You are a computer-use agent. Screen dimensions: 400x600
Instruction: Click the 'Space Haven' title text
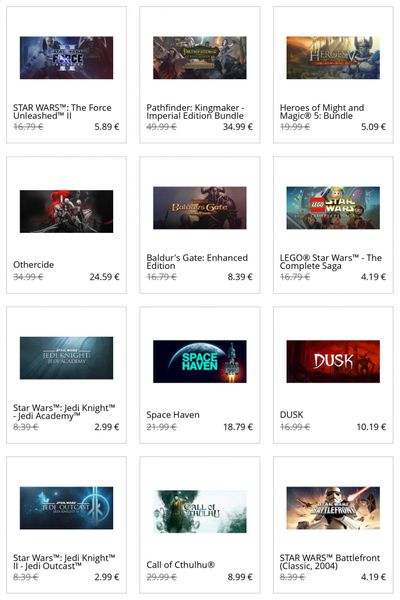tap(173, 415)
